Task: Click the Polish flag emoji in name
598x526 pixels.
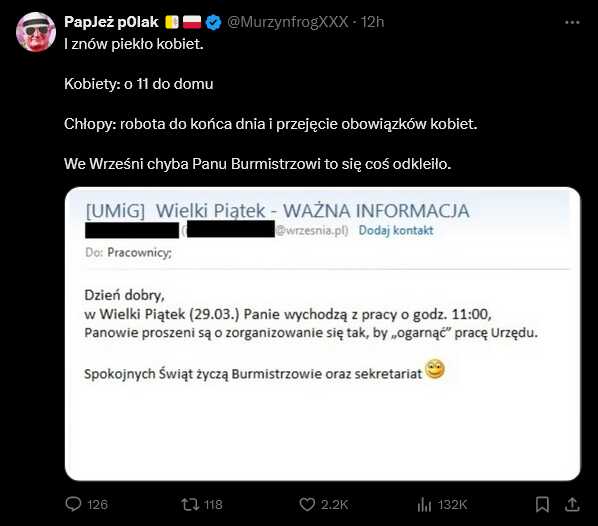Action: pyautogui.click(x=192, y=22)
